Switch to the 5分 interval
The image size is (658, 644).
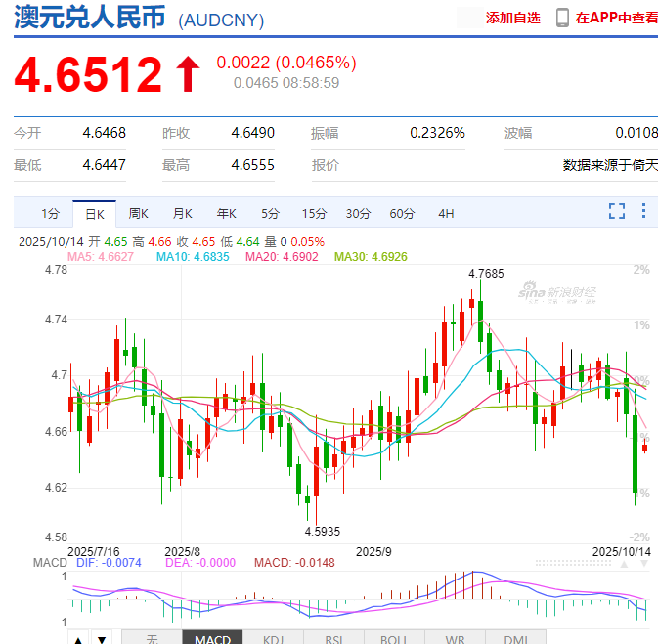(x=270, y=213)
